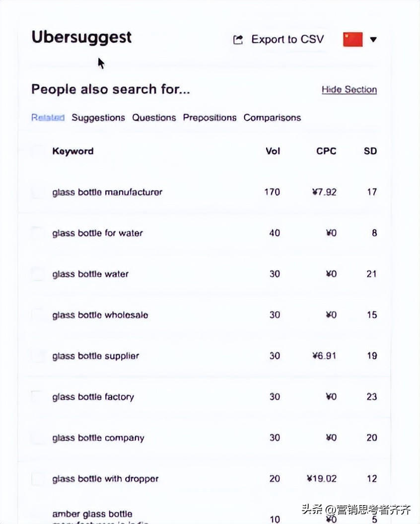Click the Export to CSV share icon

(238, 40)
